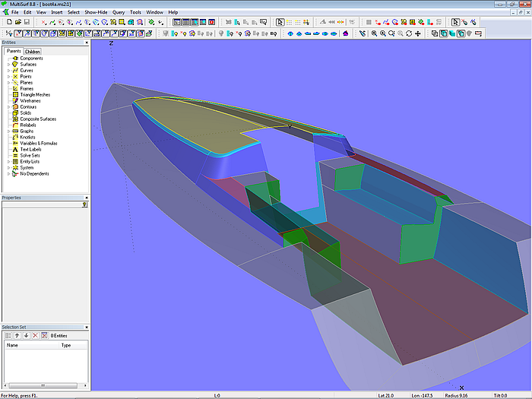Viewport: 532px width, 399px height.
Task: Open the Show-Hide menu
Action: (96, 12)
